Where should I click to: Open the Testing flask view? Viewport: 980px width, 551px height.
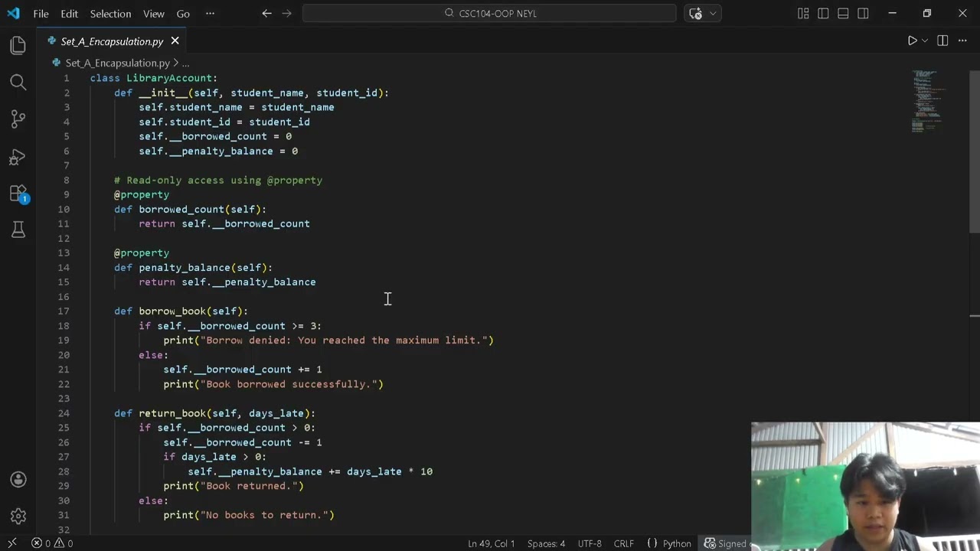(x=18, y=230)
